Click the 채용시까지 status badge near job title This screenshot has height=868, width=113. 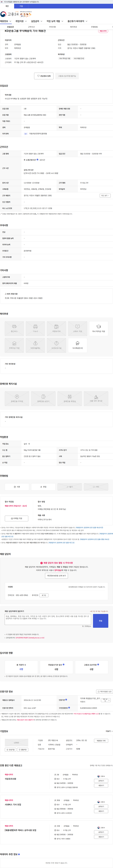[103, 31]
